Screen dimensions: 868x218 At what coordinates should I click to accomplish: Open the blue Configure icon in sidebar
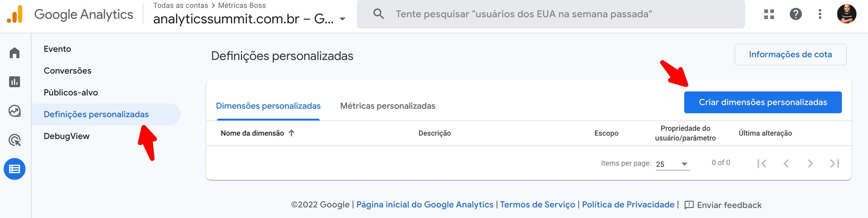click(15, 169)
